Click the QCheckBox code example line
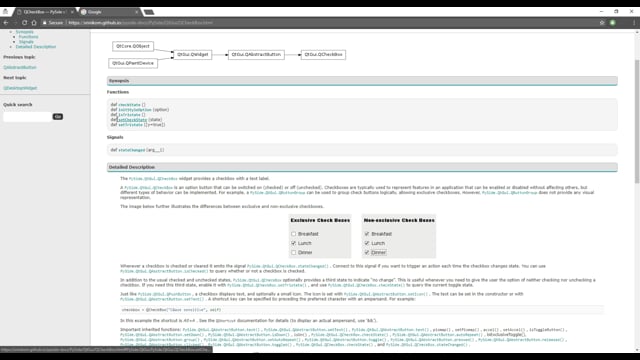Viewport: 640px width, 360px height. 362,310
